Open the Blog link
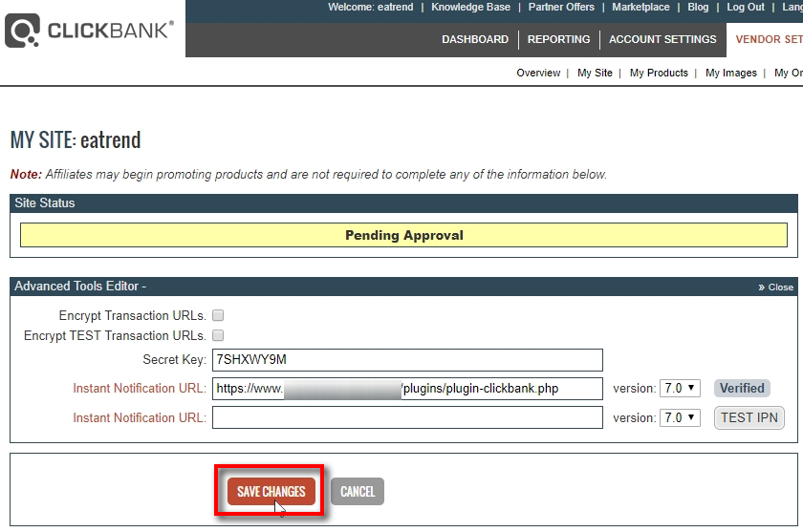The width and height of the screenshot is (803, 532). tap(698, 7)
